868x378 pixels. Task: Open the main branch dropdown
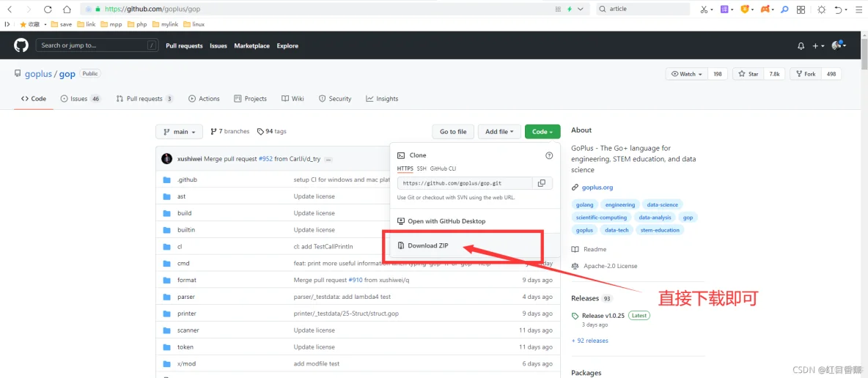(180, 132)
